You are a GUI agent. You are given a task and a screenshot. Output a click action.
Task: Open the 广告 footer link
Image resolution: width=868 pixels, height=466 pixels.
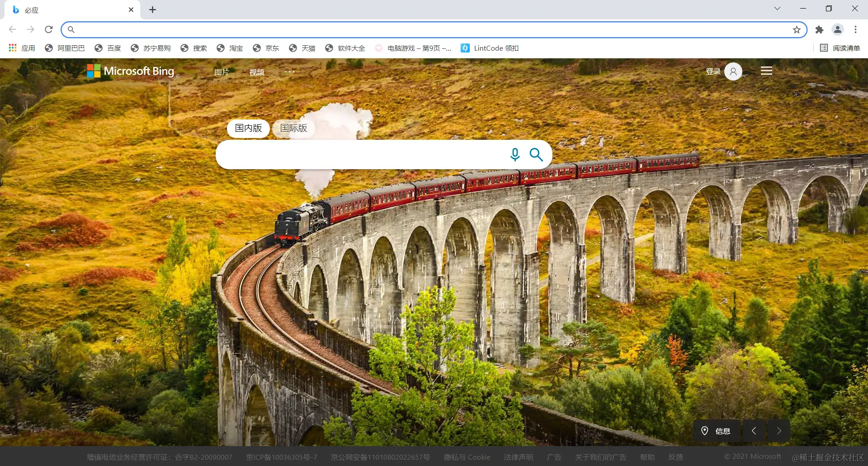(554, 457)
